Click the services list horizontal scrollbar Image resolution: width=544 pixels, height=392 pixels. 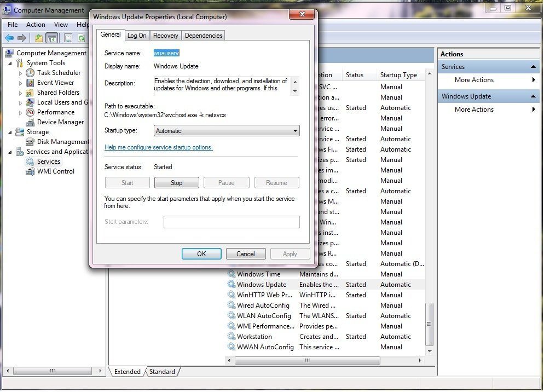coord(308,360)
